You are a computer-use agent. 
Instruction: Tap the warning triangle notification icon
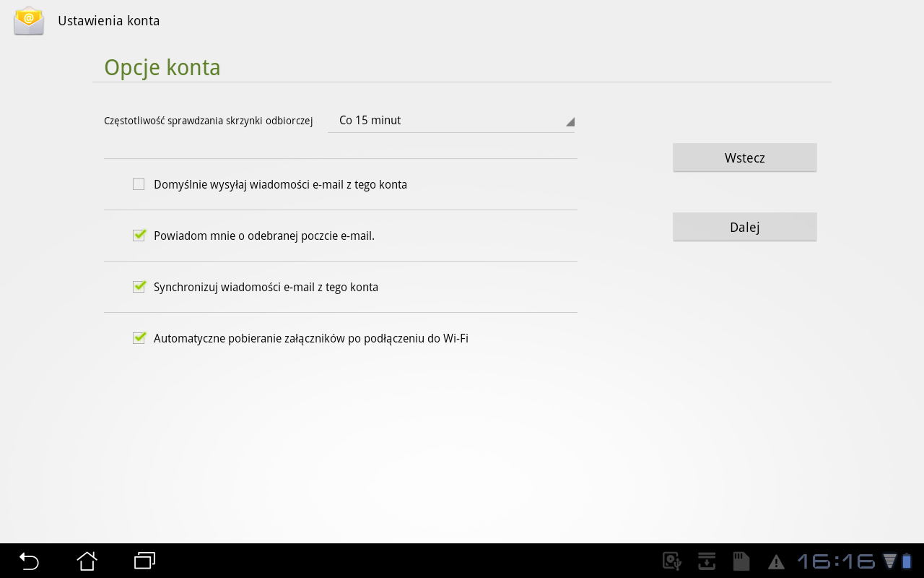pos(776,562)
